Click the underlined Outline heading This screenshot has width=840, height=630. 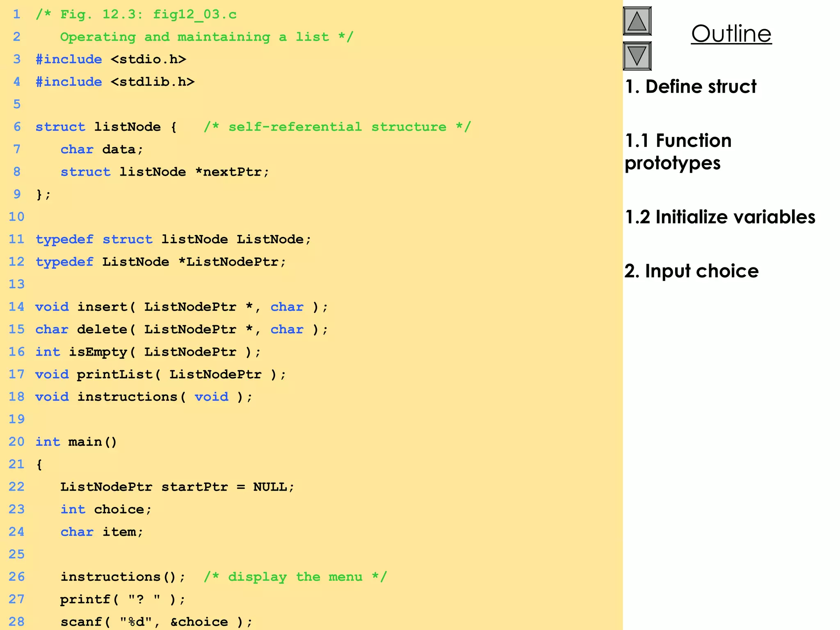point(731,34)
